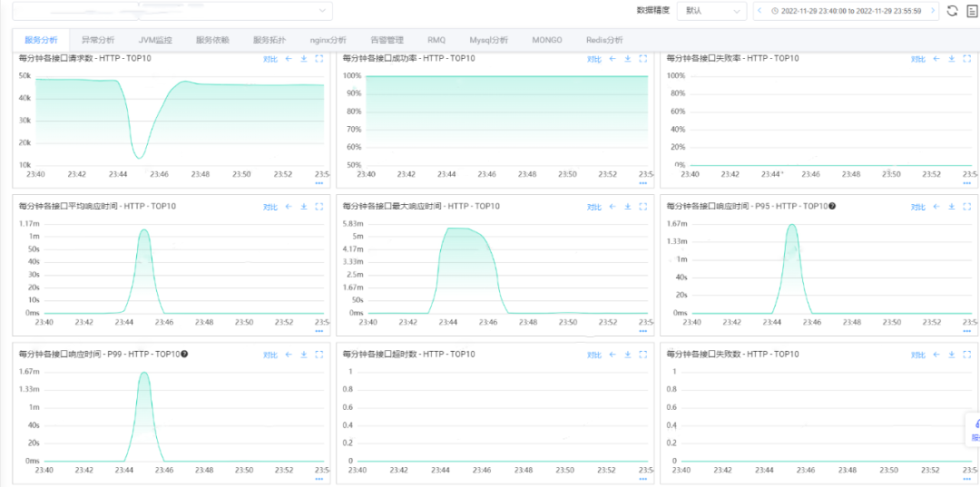Download the 每分钟各接口请求数 chart

coord(303,59)
